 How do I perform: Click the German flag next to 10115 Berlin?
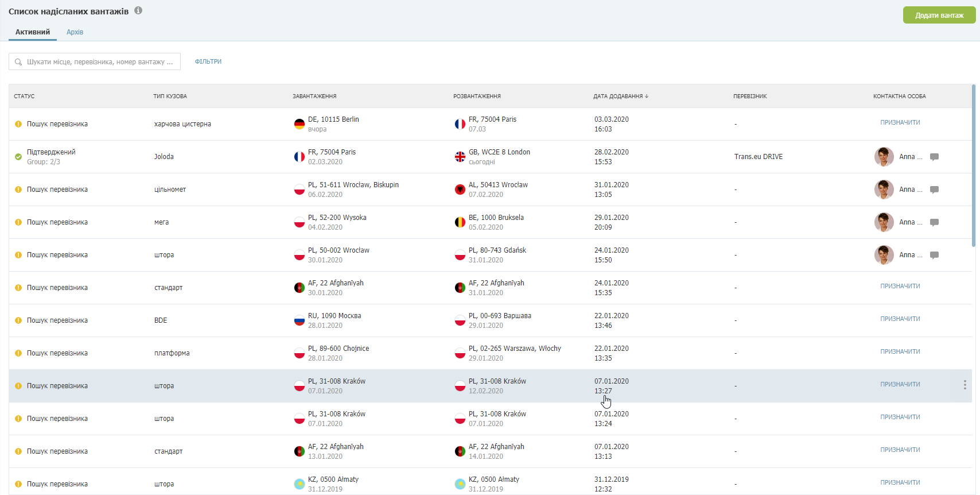(x=300, y=124)
